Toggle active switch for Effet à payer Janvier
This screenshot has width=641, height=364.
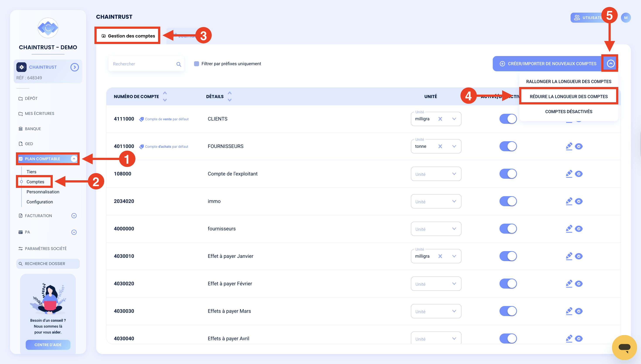[x=508, y=256]
